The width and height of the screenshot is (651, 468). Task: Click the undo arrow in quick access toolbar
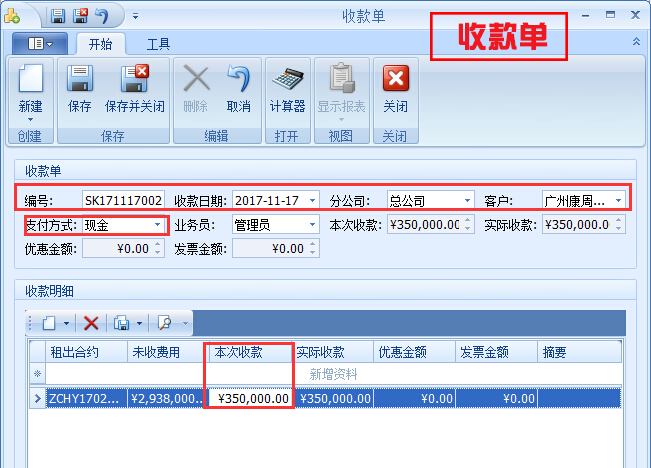[x=102, y=16]
